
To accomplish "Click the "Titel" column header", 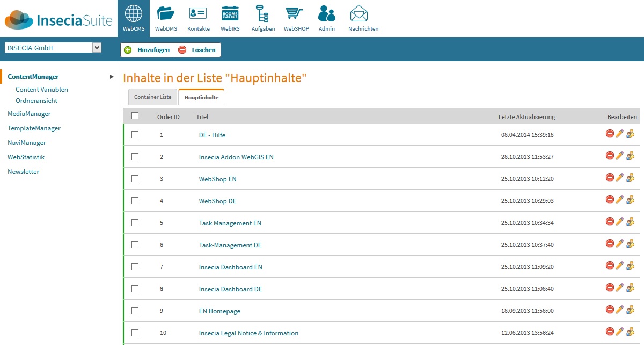I will click(x=202, y=117).
